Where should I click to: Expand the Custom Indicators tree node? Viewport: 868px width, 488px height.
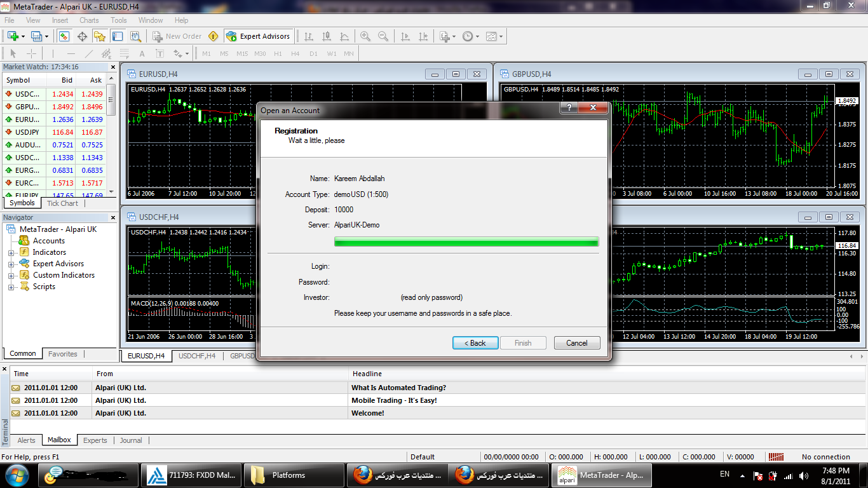point(11,275)
